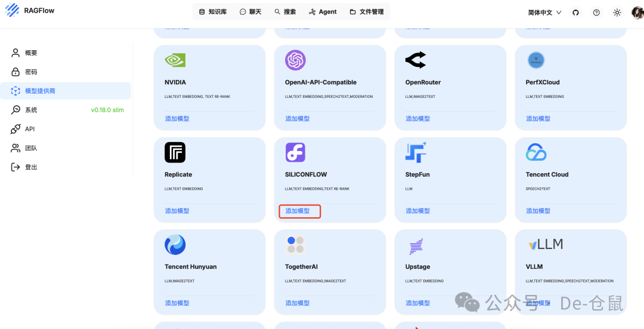This screenshot has height=329, width=644.
Task: Click the SPEECH2TEXT tag under Tencent Cloud
Action: pos(538,189)
